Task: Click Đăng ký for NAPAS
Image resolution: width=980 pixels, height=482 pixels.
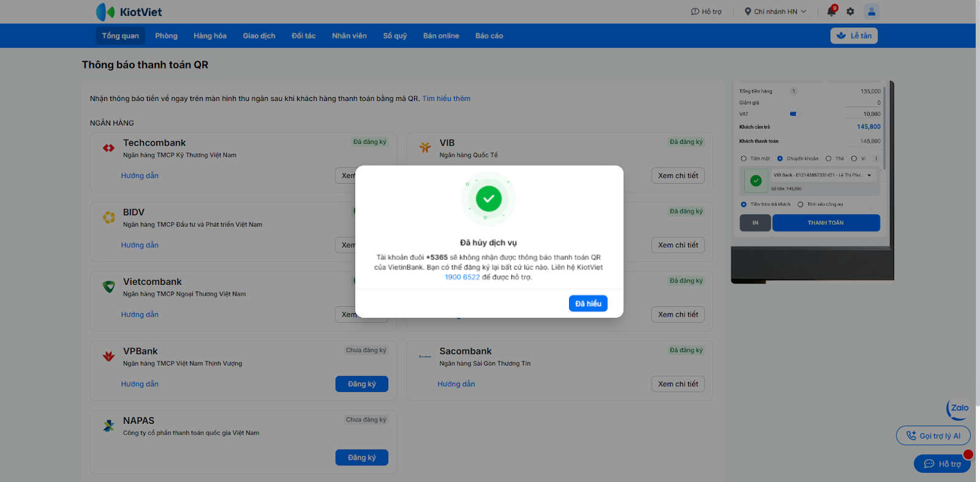Action: point(362,458)
